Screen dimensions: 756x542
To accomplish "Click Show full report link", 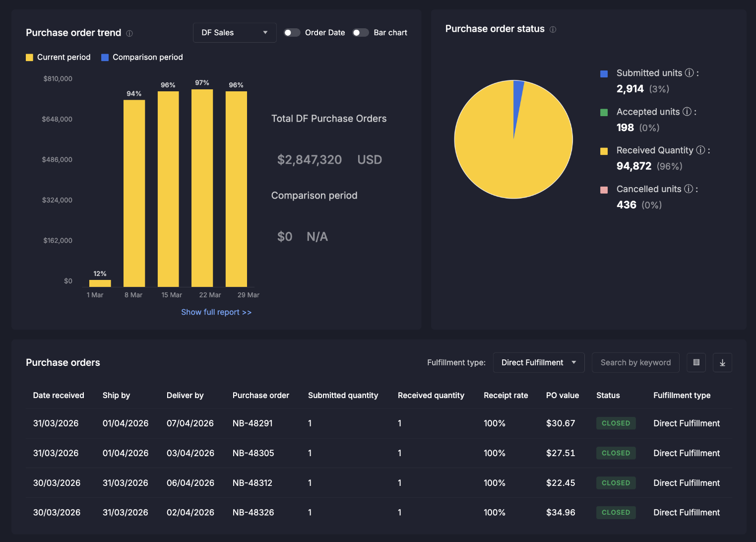I will click(x=216, y=312).
